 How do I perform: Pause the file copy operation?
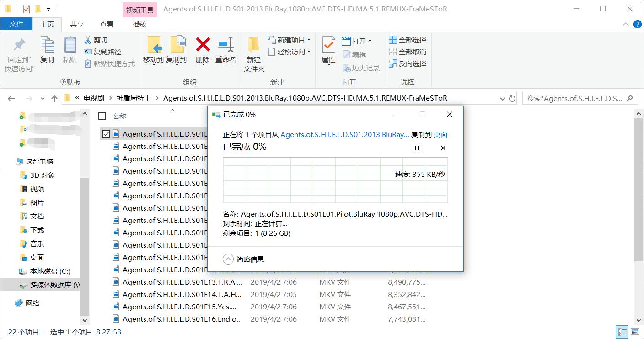[x=417, y=148]
